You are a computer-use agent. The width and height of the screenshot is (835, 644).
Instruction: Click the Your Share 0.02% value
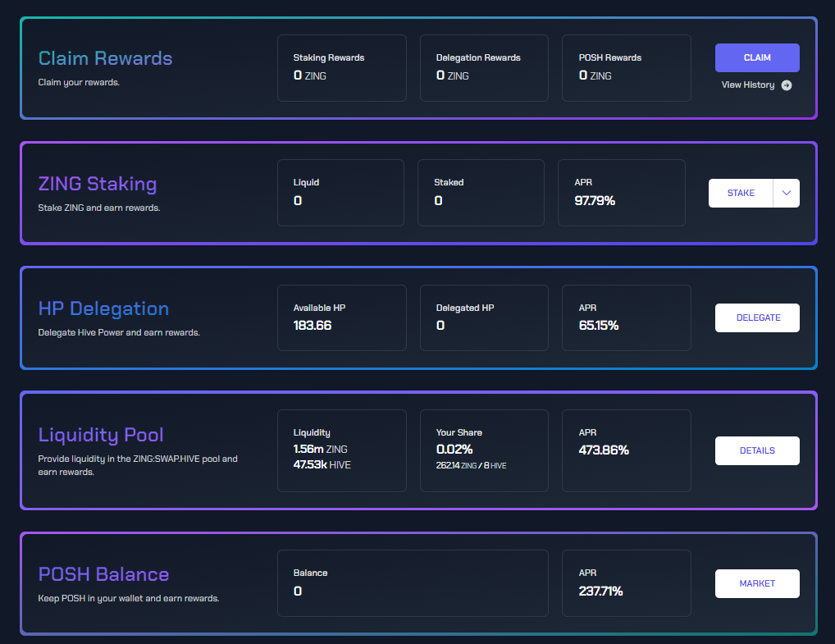(454, 449)
